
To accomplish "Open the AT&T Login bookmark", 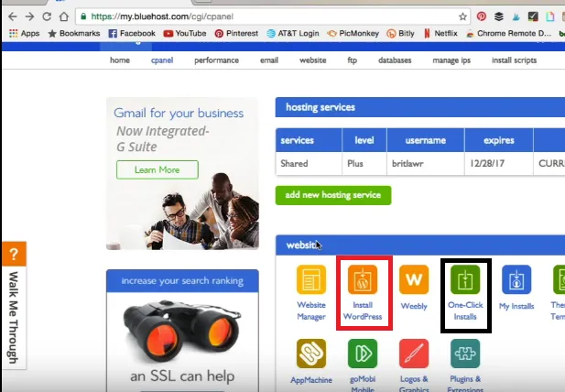I will click(x=293, y=34).
